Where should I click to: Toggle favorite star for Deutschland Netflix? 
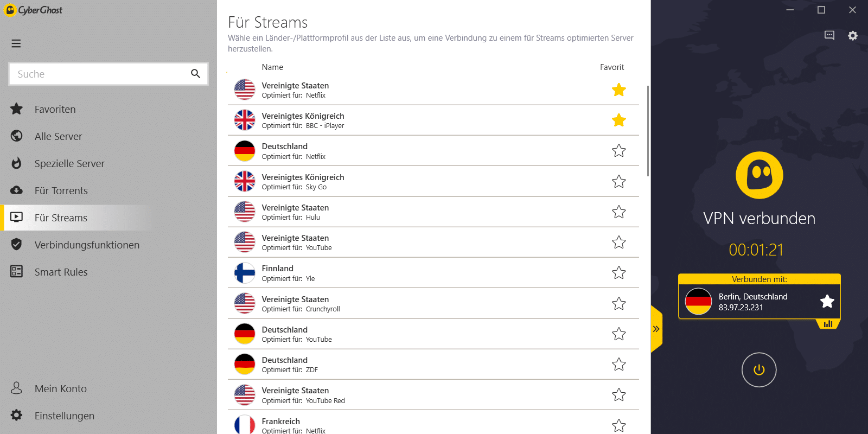(x=619, y=151)
